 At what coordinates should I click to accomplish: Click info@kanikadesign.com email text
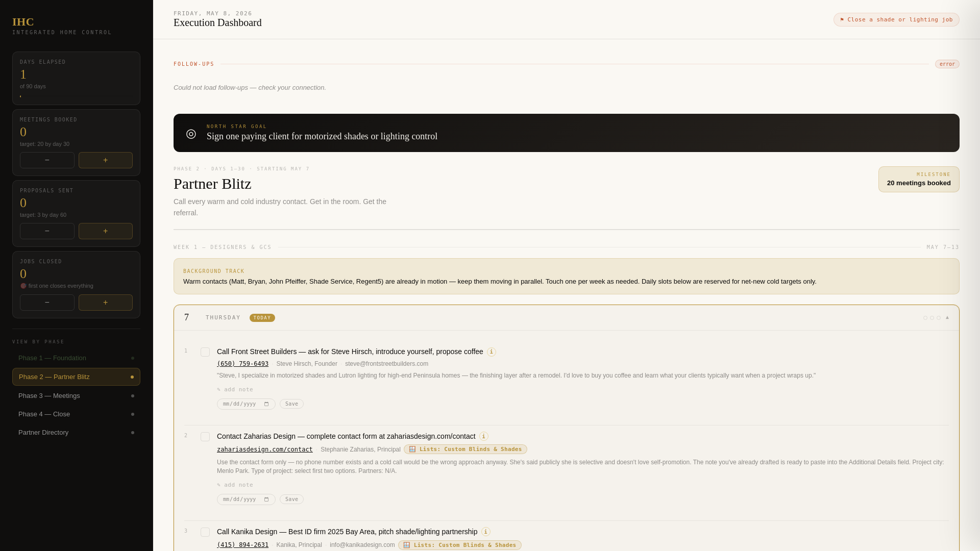click(x=362, y=545)
